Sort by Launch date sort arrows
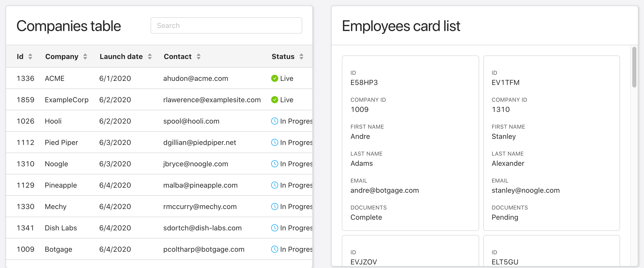 150,56
